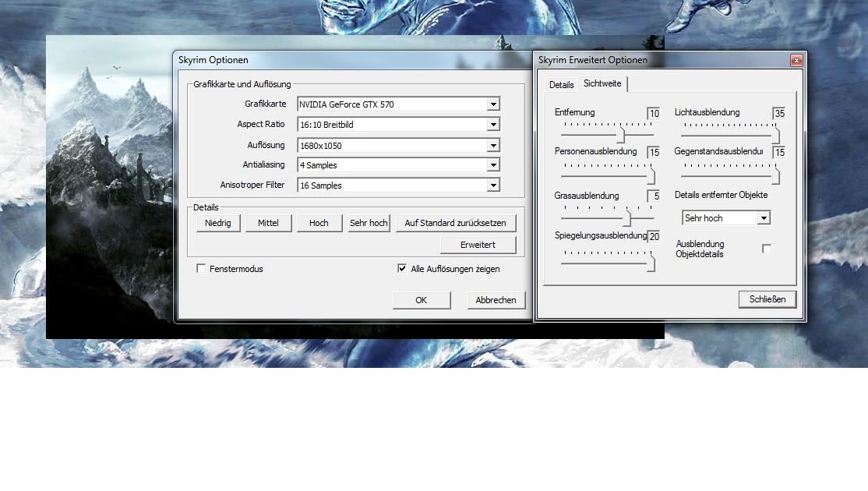Viewport: 868px width, 491px height.
Task: Open the Aspect Ratio dropdown
Action: [399, 125]
